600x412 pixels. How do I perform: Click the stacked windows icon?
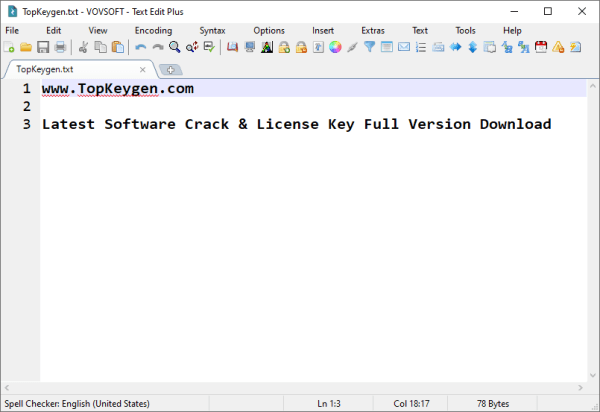pos(489,47)
